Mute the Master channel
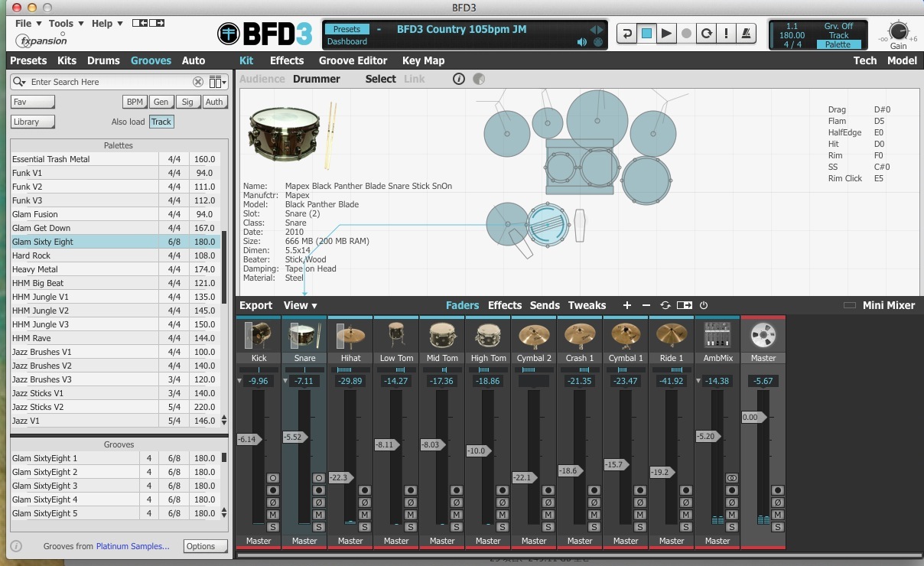The width and height of the screenshot is (924, 566). click(x=778, y=515)
